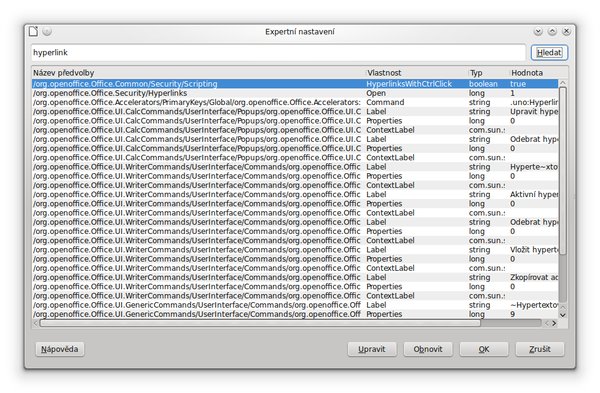The height and width of the screenshot is (393, 600).
Task: Click the 'Hyperte~xto' value cell
Action: [534, 167]
